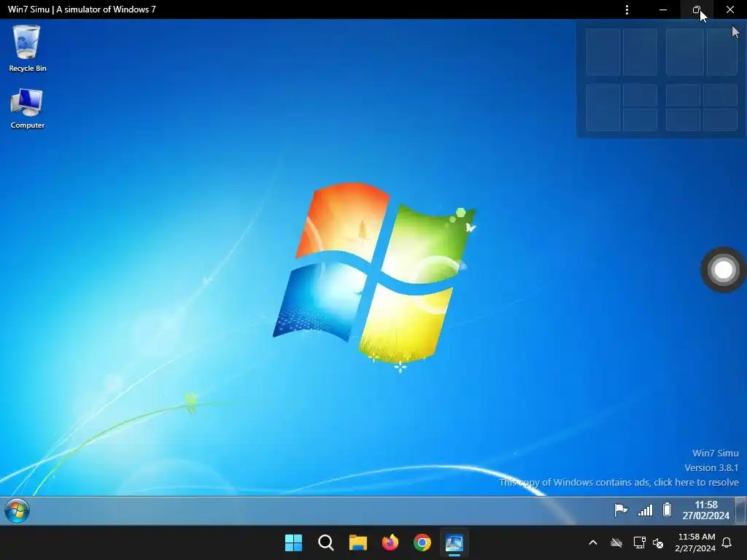Snap to bottom-right quadrant of four-zone layout
The width and height of the screenshot is (747, 560).
coord(720,120)
